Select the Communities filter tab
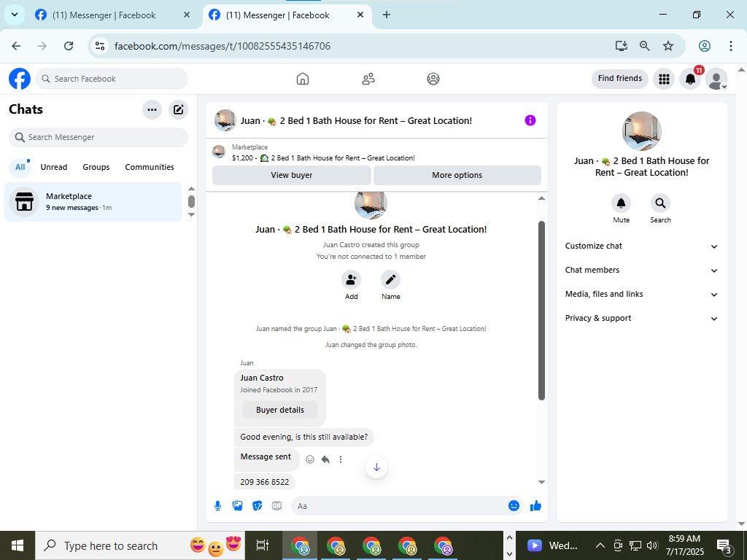Image resolution: width=747 pixels, height=560 pixels. (x=150, y=167)
